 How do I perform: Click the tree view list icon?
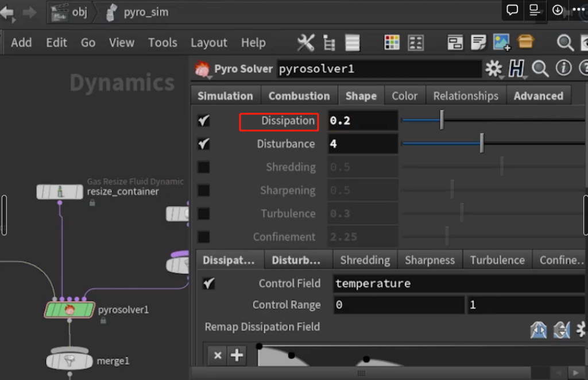[x=329, y=43]
